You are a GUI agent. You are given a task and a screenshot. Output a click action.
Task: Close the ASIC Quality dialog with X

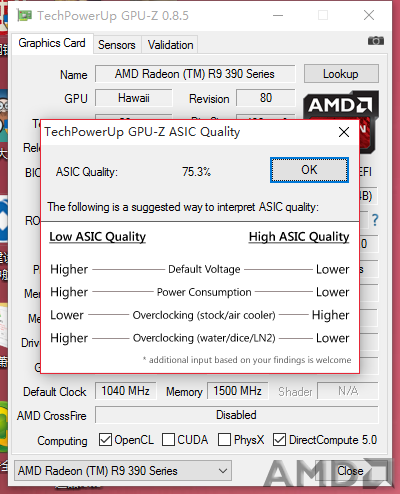click(x=344, y=132)
